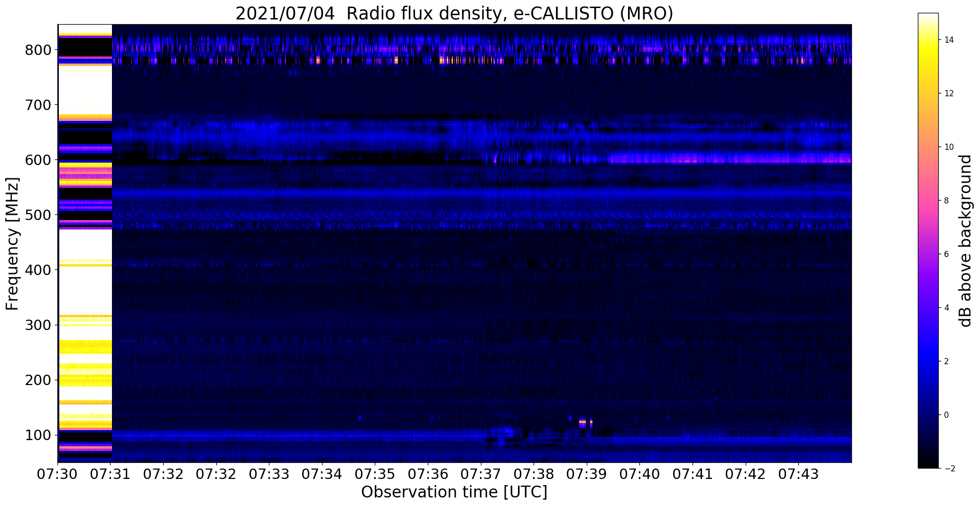
Task: Click the colorbar tick label 8
Action: pyautogui.click(x=946, y=201)
